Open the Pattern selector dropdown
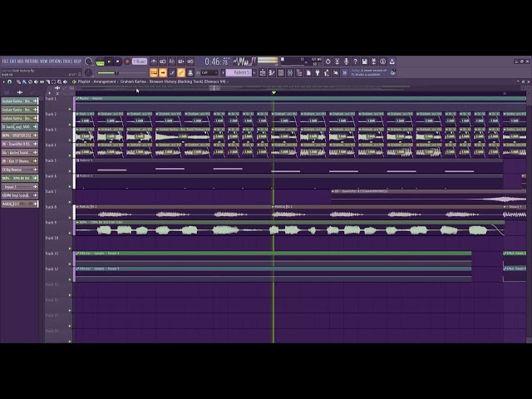The image size is (532, 399). click(x=239, y=72)
